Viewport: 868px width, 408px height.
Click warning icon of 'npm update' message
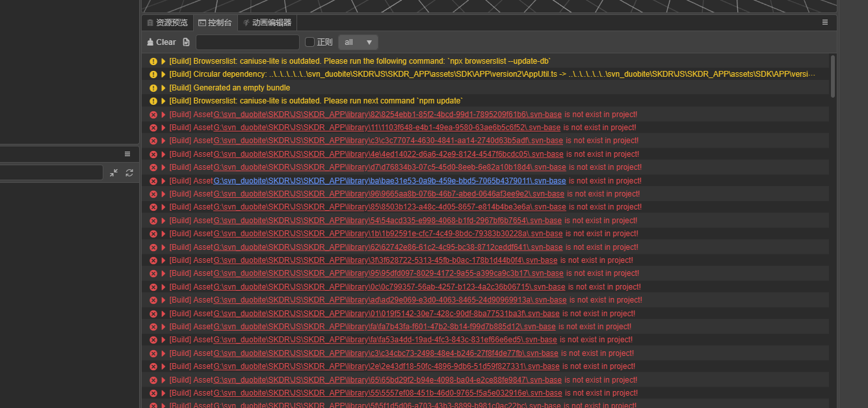click(x=153, y=101)
